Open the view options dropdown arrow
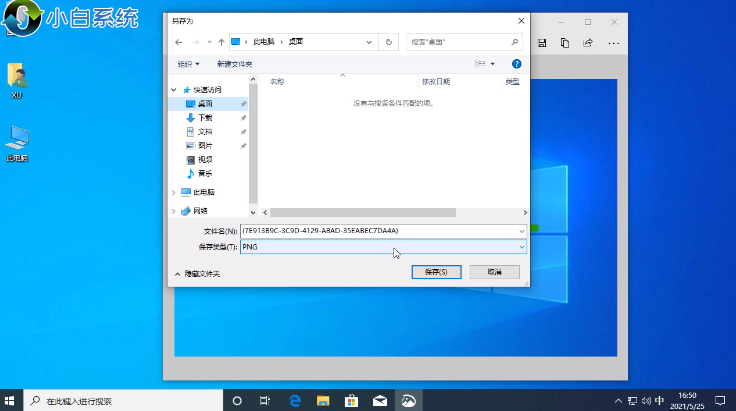Image resolution: width=736 pixels, height=411 pixels. click(x=493, y=63)
